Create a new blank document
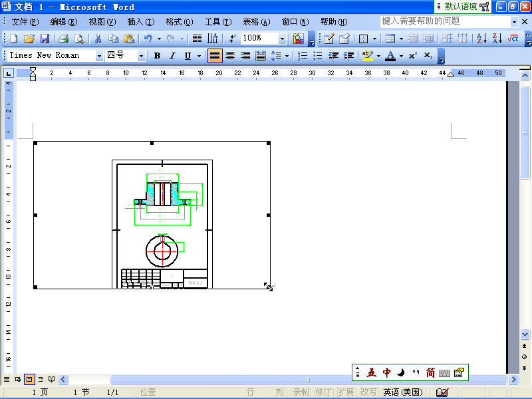 tap(14, 39)
